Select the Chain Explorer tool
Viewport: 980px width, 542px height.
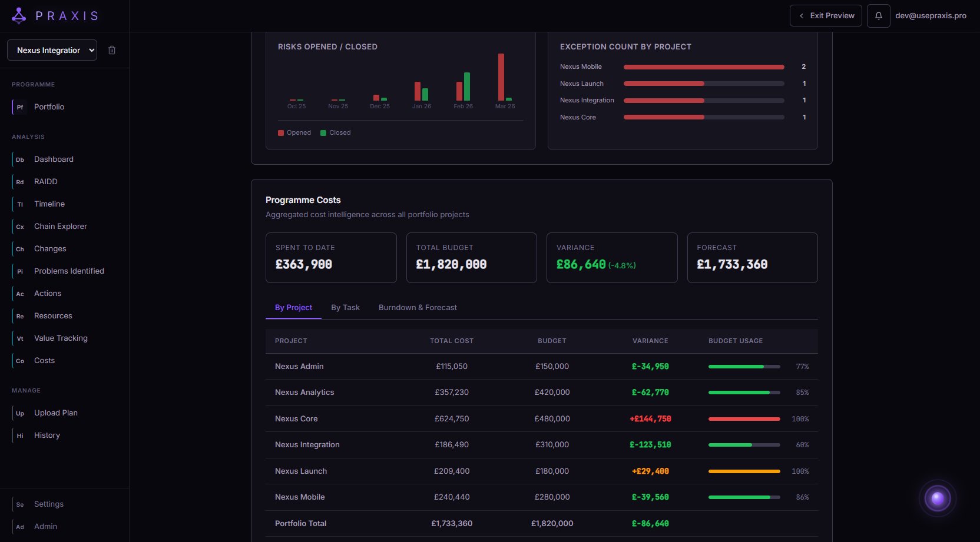60,226
